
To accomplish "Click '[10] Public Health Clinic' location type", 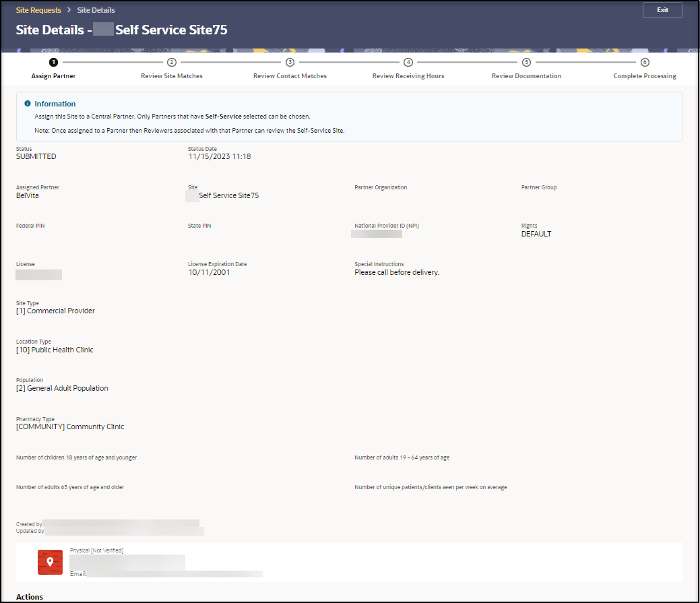I will point(55,350).
